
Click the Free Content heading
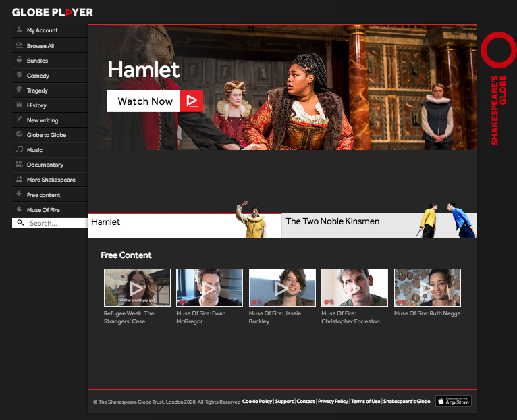[x=126, y=255]
